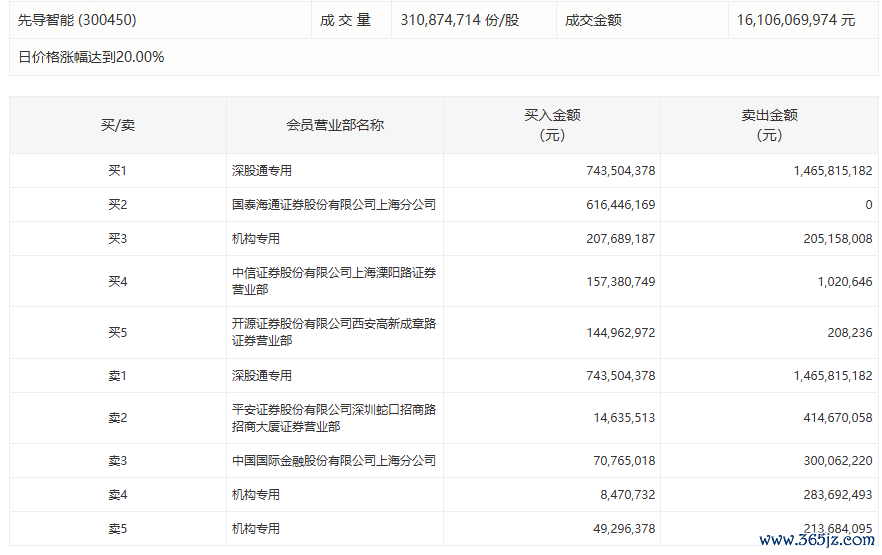Select the volume value 310,874,714 份/股
Screen dimensions: 882x555
point(459,20)
